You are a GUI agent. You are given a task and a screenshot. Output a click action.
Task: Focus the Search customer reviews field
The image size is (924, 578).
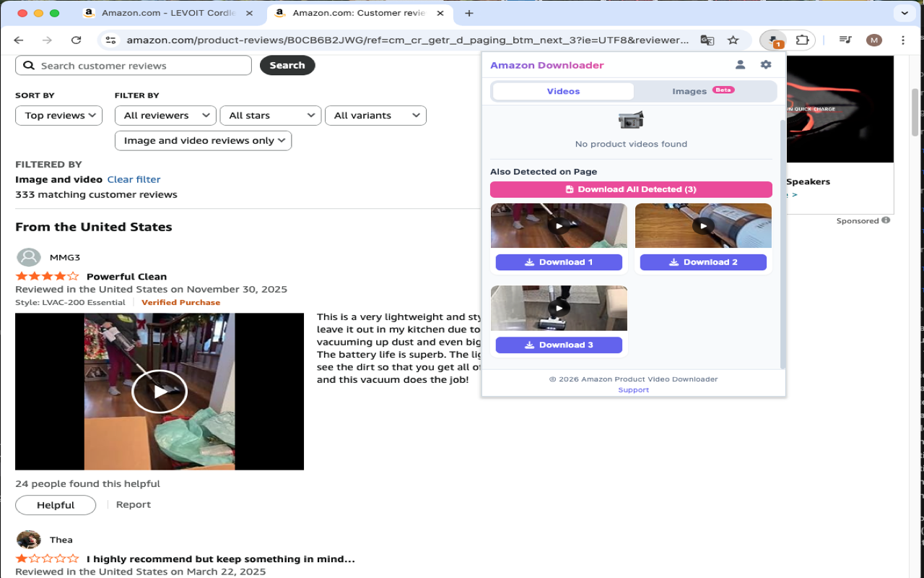(134, 65)
